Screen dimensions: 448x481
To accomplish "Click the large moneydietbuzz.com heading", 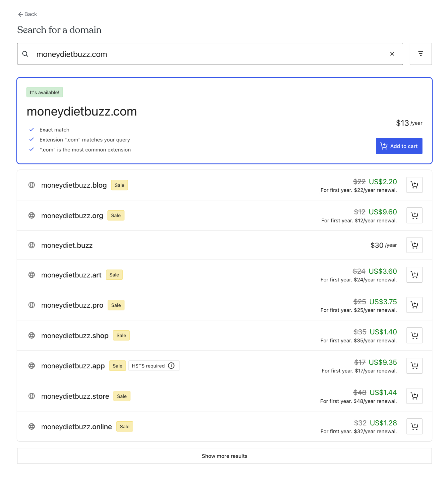I will [x=82, y=111].
